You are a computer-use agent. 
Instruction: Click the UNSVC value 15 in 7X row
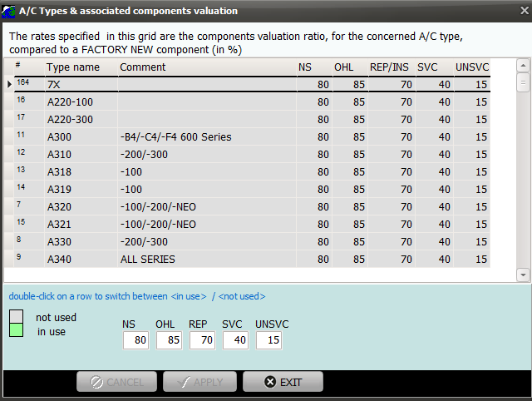pos(471,84)
